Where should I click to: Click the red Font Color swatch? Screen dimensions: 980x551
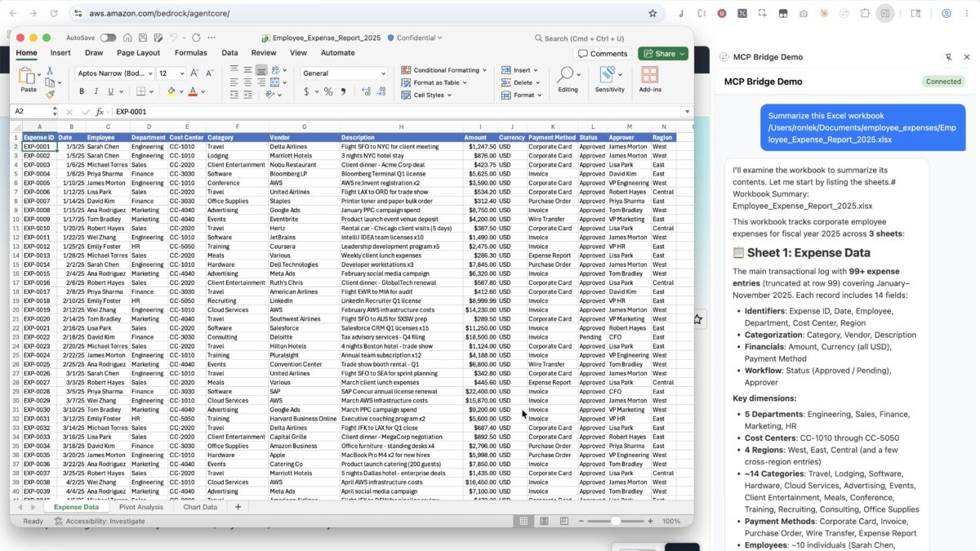click(193, 91)
